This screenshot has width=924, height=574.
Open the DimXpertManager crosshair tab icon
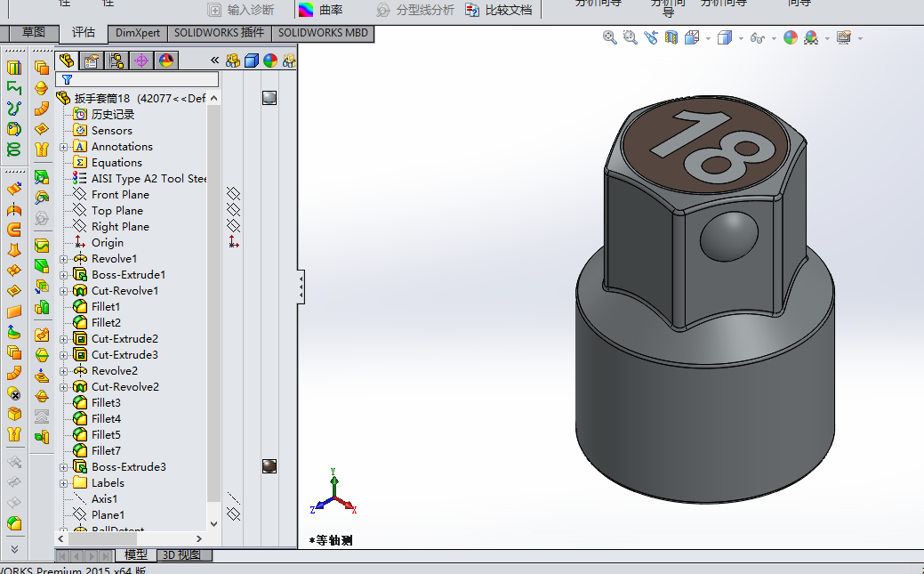141,61
